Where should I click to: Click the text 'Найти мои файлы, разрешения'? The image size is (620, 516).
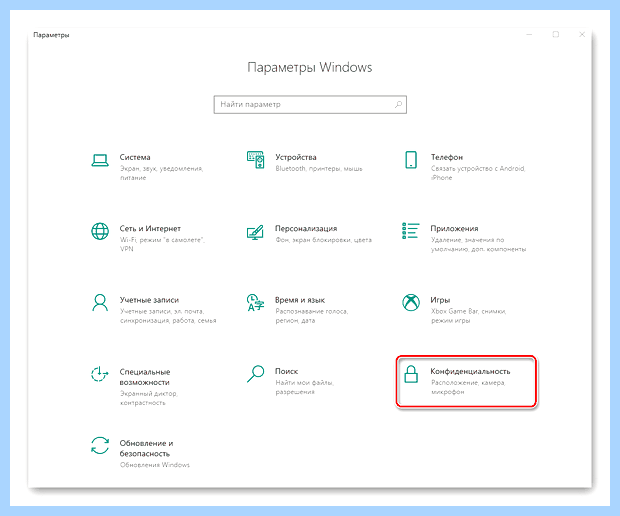(x=305, y=387)
